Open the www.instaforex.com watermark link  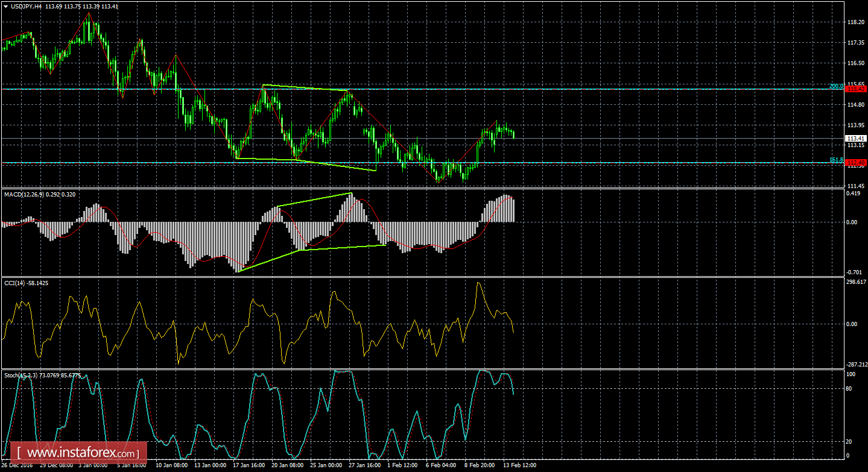pyautogui.click(x=83, y=452)
